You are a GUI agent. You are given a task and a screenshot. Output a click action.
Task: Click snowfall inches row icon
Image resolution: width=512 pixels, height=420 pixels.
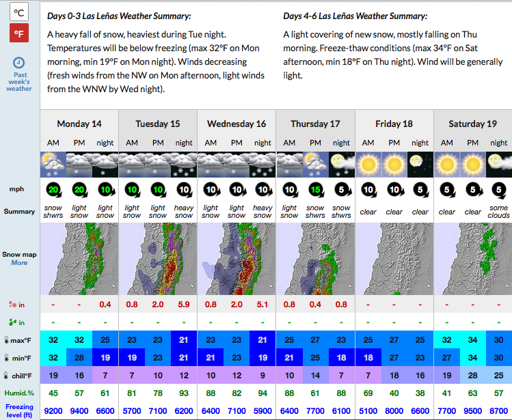[12, 305]
